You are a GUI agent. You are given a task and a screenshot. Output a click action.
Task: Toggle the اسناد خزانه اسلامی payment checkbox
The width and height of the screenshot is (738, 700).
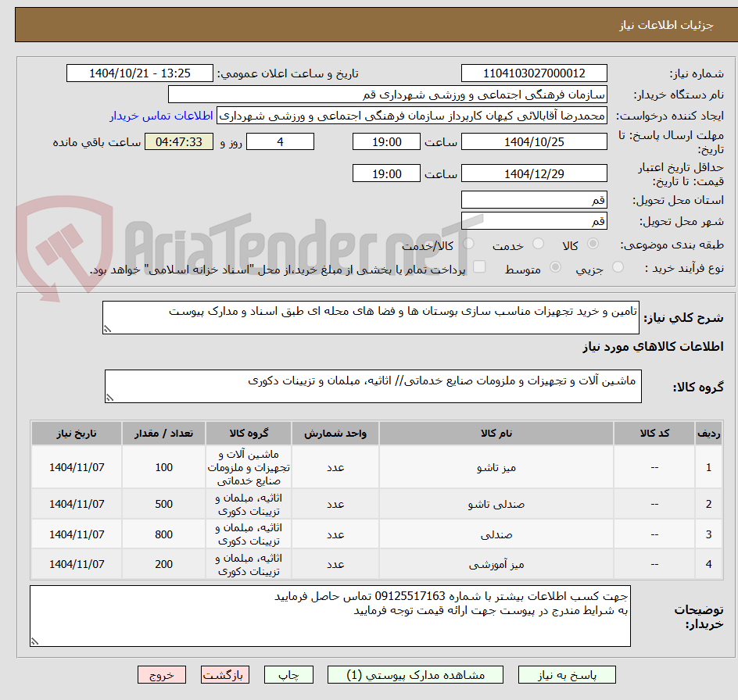click(x=479, y=266)
